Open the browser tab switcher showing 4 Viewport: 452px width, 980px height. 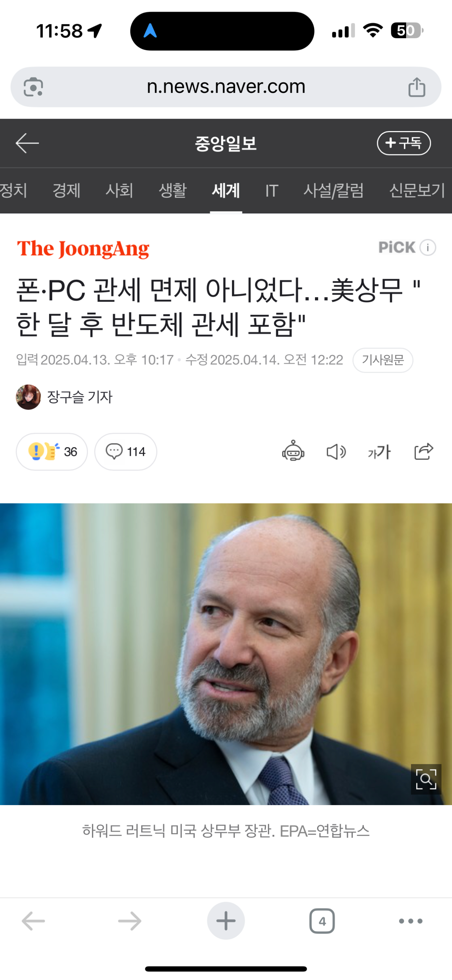tap(322, 921)
